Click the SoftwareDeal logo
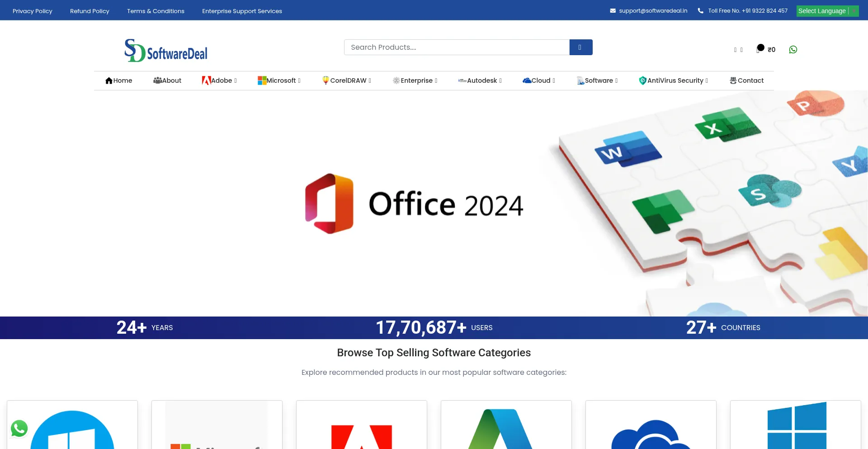The width and height of the screenshot is (868, 449). 166,50
